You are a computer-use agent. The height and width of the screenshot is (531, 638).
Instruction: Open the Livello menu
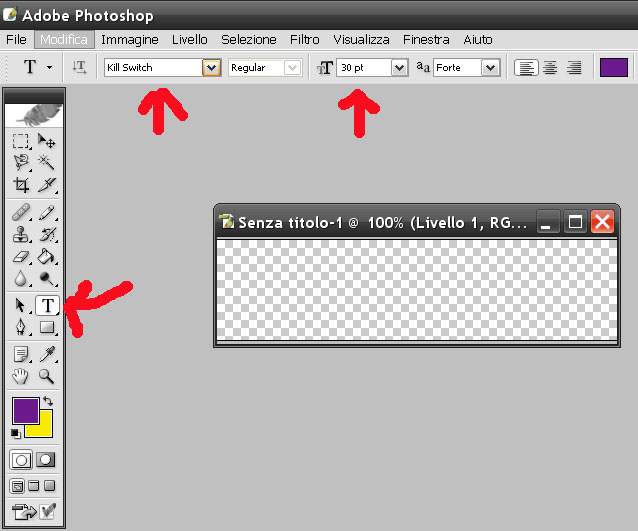pos(190,39)
